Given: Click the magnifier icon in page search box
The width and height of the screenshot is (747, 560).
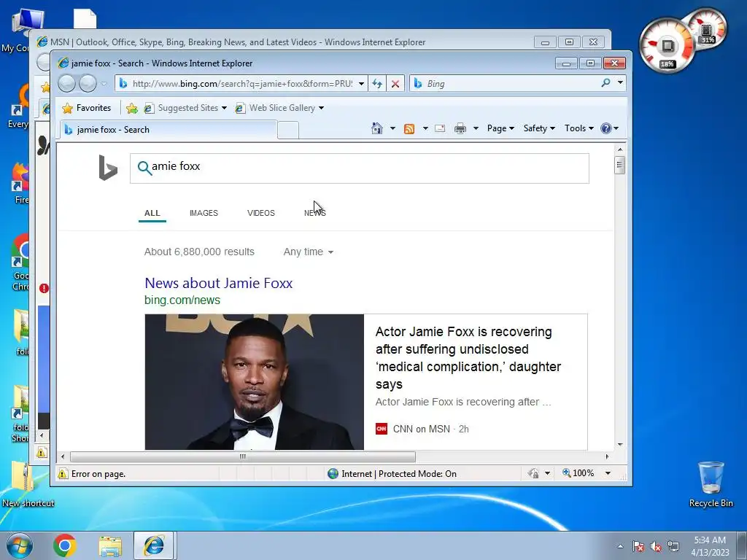Looking at the screenshot, I should click(x=144, y=168).
